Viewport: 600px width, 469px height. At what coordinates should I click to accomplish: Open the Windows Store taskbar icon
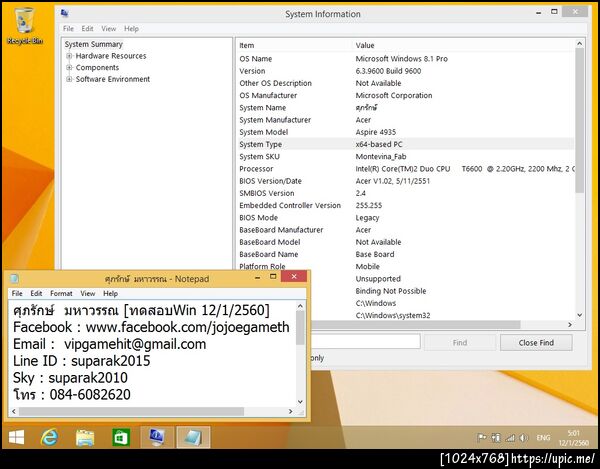[121, 437]
